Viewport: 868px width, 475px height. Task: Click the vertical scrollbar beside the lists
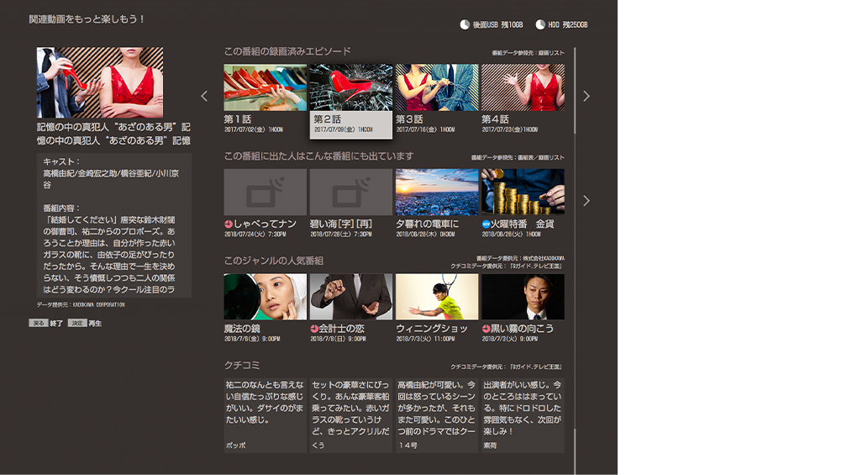(x=576, y=252)
